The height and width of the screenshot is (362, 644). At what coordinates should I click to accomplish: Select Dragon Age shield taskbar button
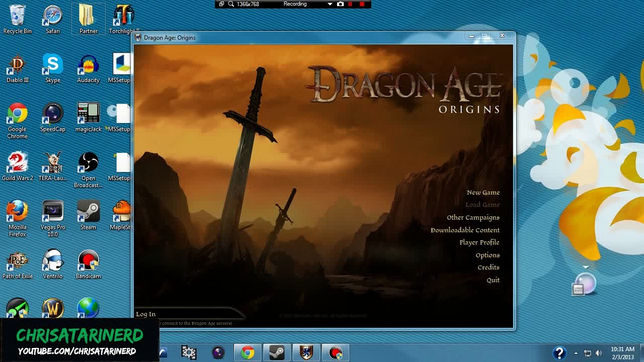click(306, 352)
